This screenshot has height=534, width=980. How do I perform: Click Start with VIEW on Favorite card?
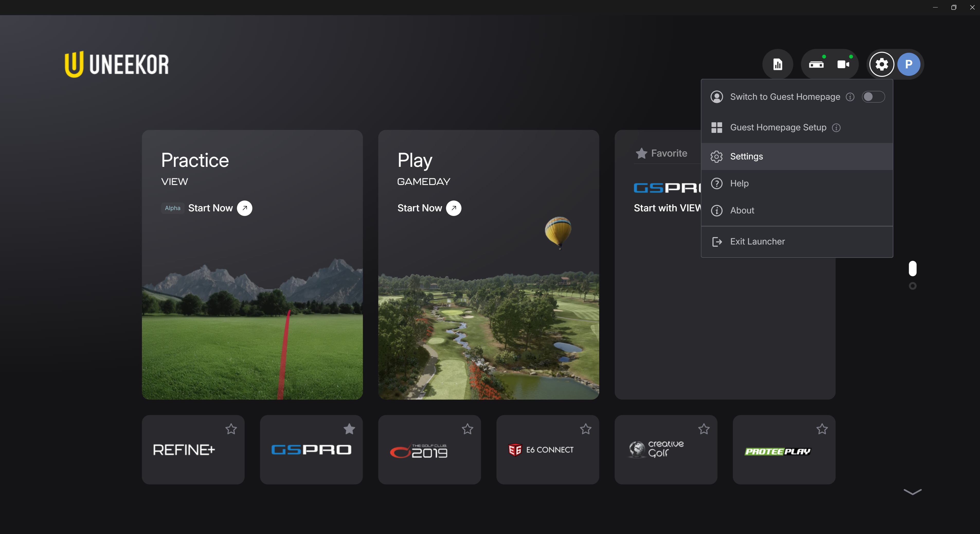[667, 208]
